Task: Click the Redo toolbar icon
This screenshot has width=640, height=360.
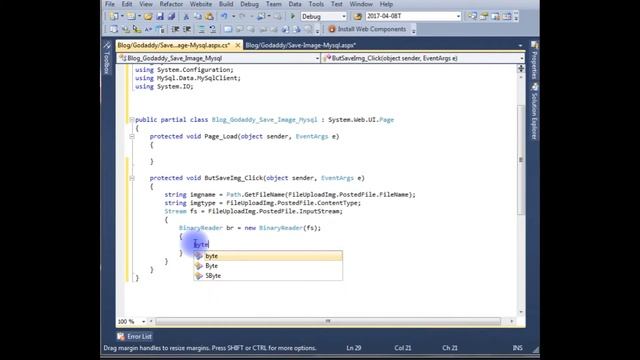Action: [242, 16]
